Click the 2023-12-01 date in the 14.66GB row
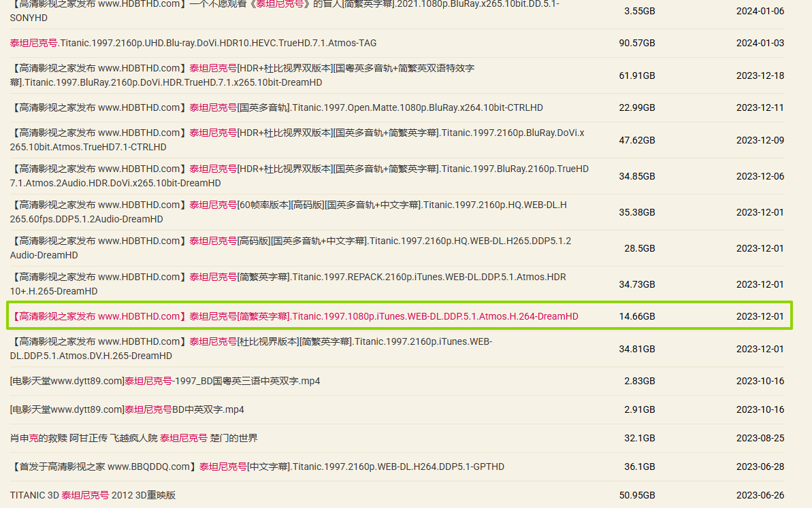 point(760,316)
